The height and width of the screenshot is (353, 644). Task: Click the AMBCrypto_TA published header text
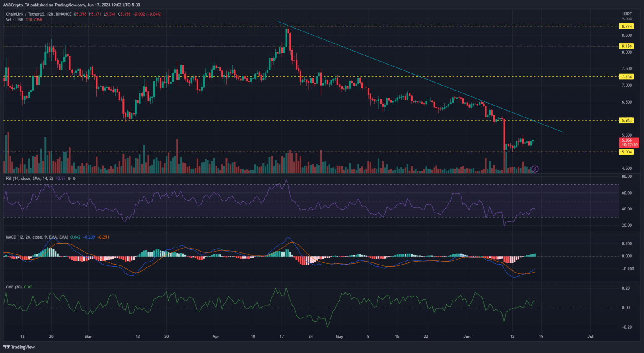(71, 5)
